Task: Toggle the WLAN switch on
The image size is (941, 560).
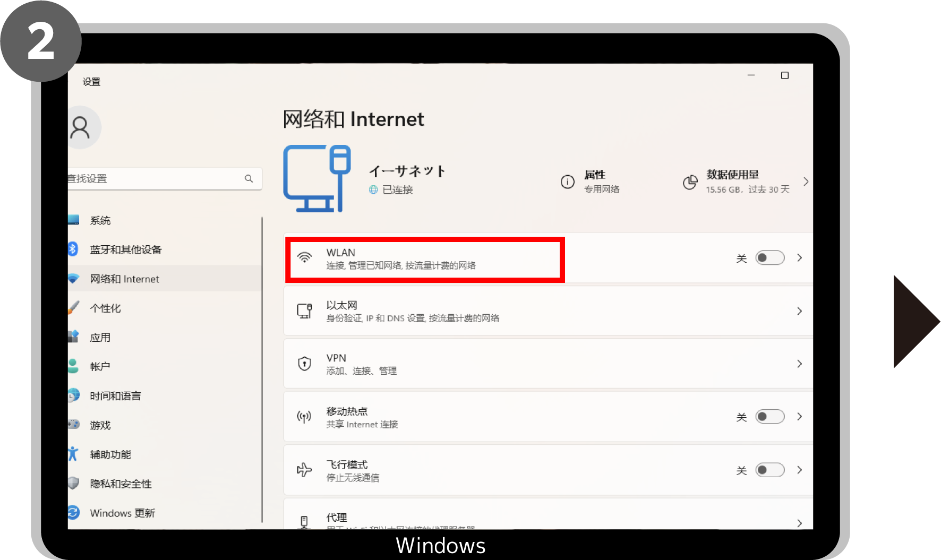Action: pyautogui.click(x=769, y=258)
